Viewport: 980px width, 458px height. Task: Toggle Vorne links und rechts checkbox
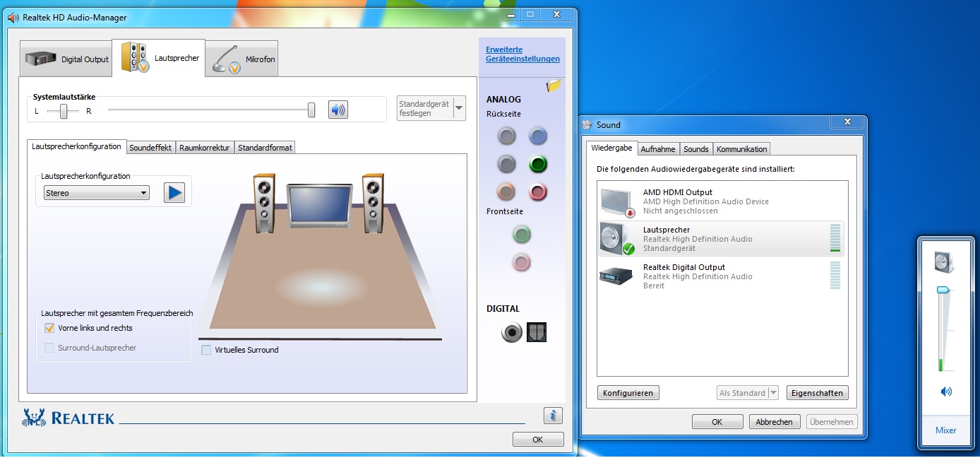(x=49, y=328)
